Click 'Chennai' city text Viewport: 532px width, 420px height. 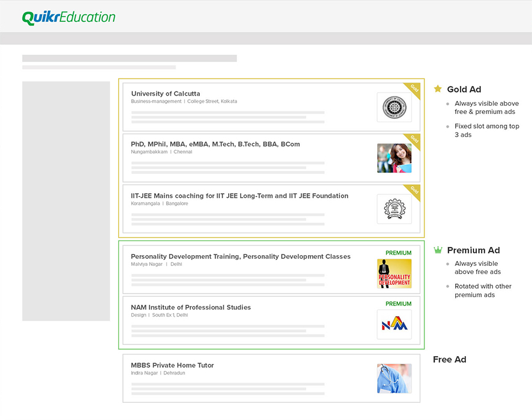coord(183,152)
